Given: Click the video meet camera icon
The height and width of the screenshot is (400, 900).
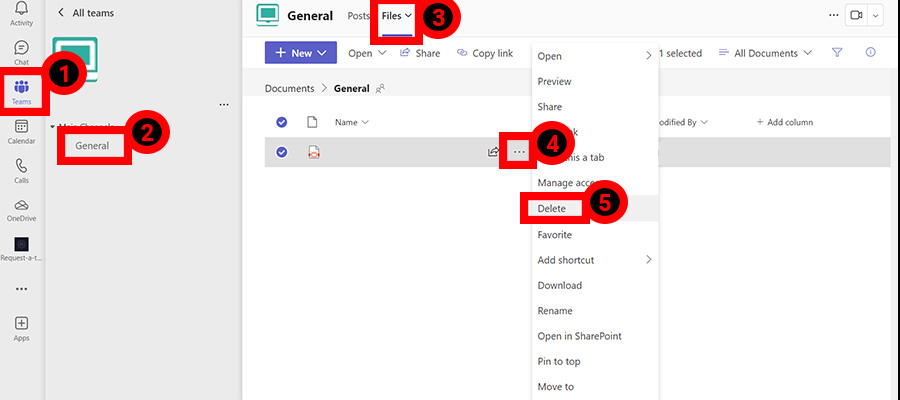Looking at the screenshot, I should point(857,15).
